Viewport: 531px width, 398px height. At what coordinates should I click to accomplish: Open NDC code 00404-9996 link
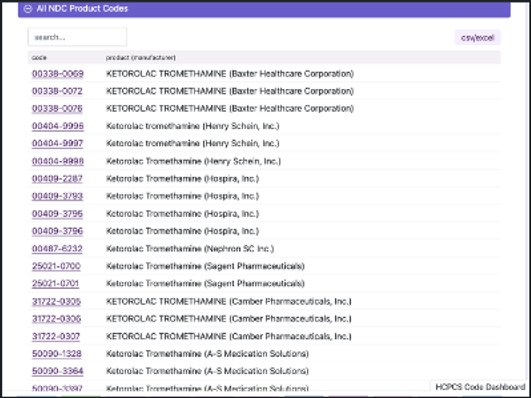(58, 126)
